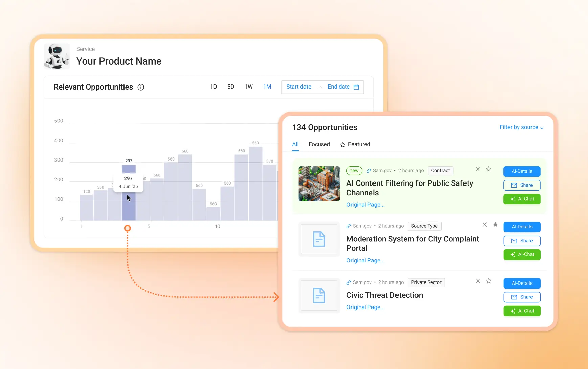Screen dimensions: 588x369
Task: Select the 1W time range
Action: (x=248, y=87)
